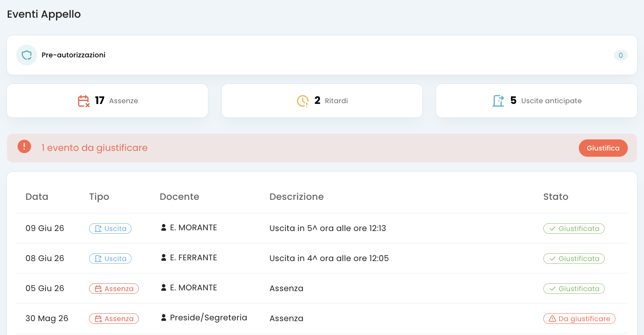Select the Da giustificare status badge
This screenshot has width=644, height=335.
579,319
